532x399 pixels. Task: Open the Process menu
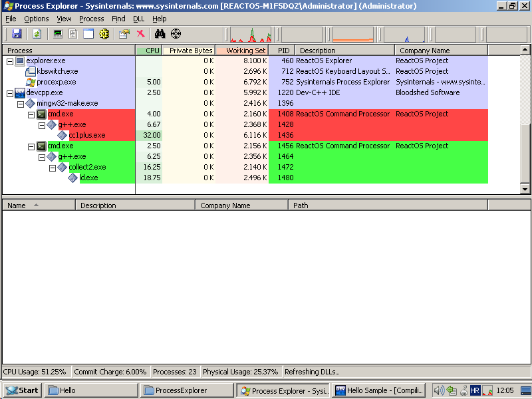coord(92,19)
